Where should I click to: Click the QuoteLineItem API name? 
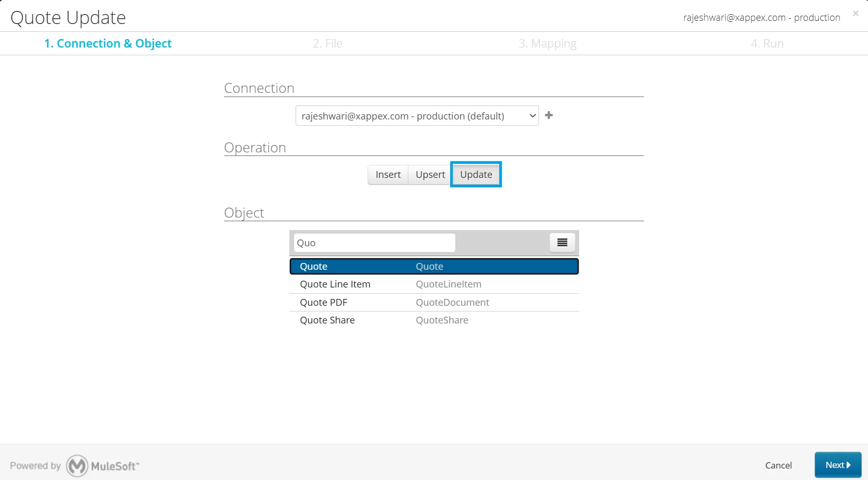(x=449, y=284)
